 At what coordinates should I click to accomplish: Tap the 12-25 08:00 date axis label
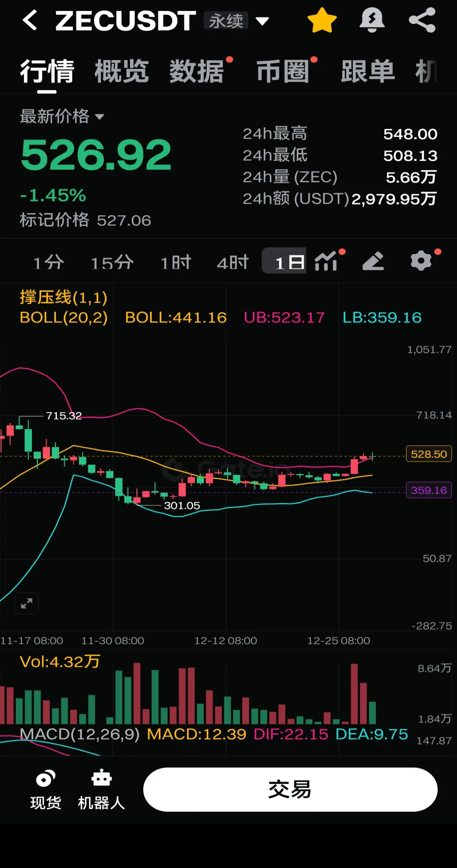click(339, 641)
